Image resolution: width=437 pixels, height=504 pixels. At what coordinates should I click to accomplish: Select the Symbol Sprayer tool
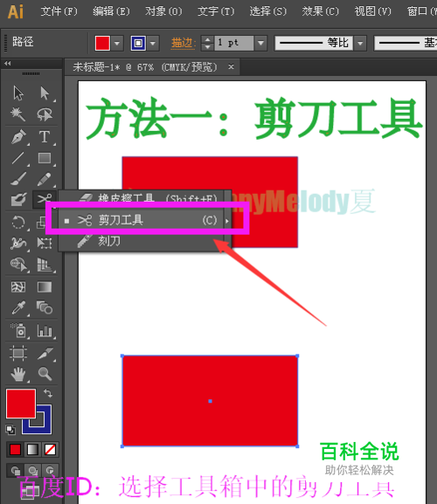[x=18, y=331]
